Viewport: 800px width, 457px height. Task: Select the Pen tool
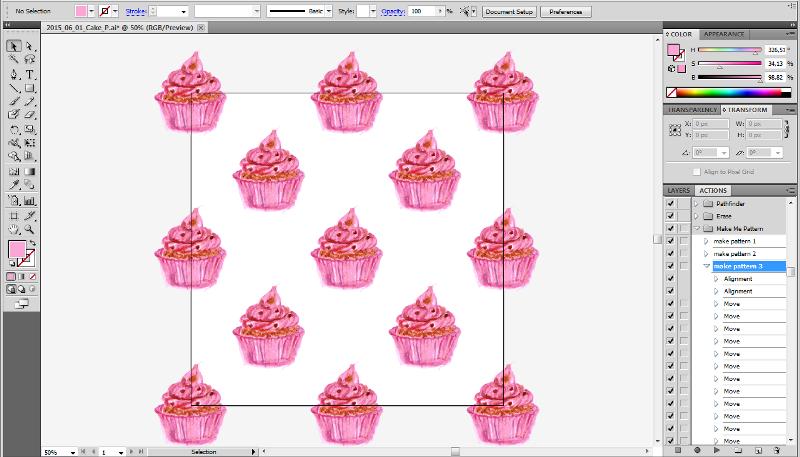14,74
